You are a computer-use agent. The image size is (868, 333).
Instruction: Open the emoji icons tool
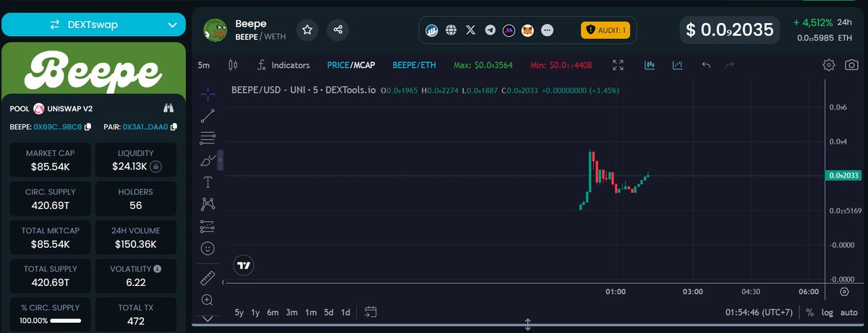click(x=208, y=248)
